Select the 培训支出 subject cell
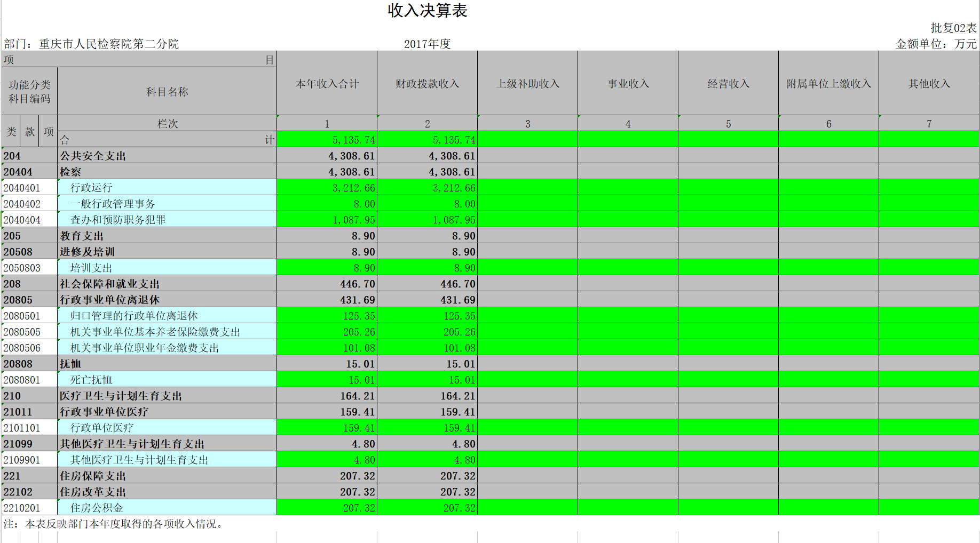980x543 pixels. (167, 268)
